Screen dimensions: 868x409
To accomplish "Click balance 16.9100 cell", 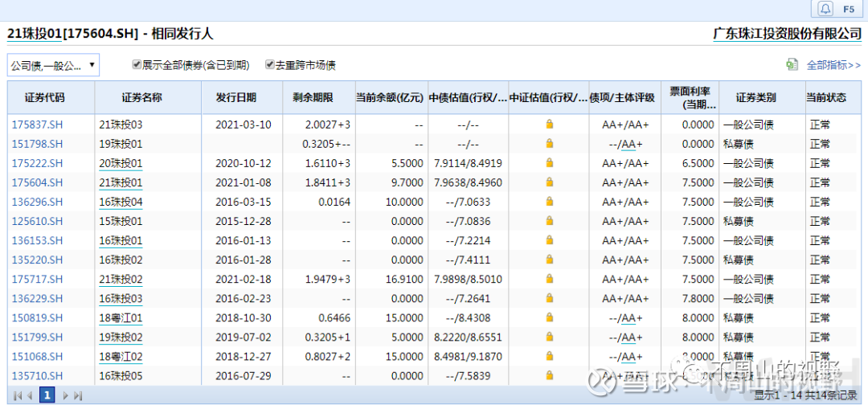I will (x=403, y=279).
